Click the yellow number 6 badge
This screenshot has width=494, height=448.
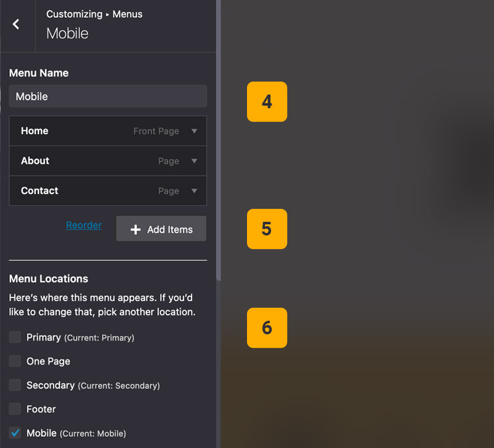click(267, 328)
